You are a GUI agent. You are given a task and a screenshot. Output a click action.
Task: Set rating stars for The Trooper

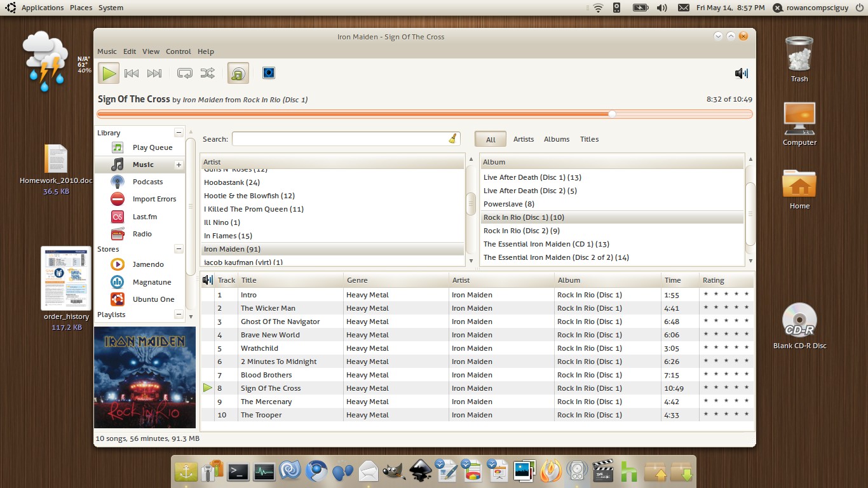click(726, 415)
